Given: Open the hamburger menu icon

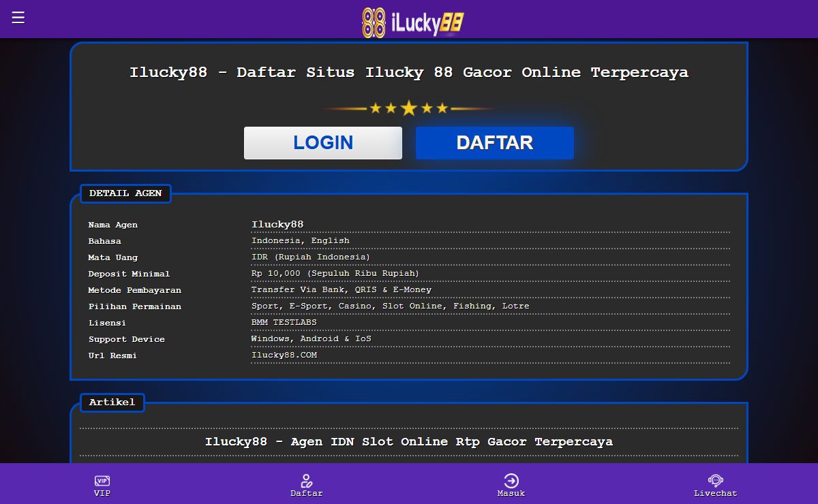Looking at the screenshot, I should click(x=18, y=18).
